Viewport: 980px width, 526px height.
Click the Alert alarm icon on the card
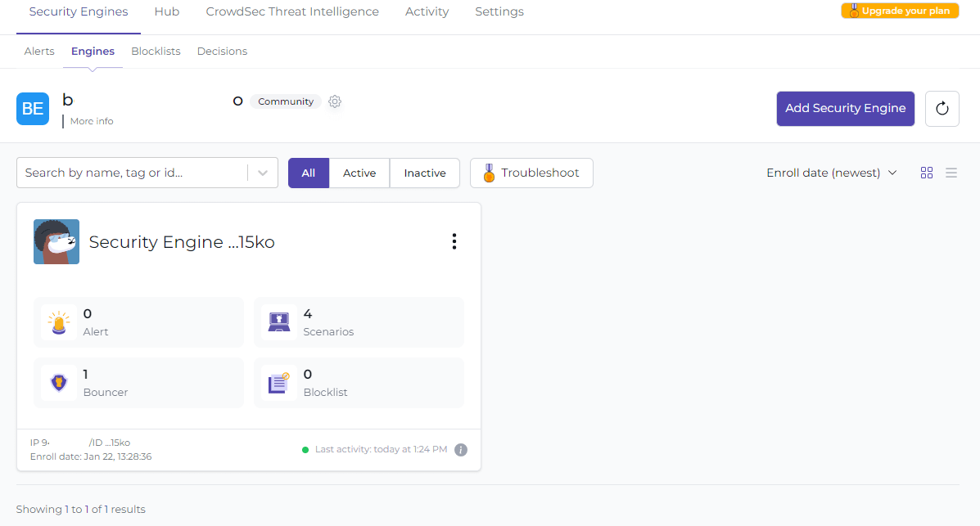pos(58,321)
